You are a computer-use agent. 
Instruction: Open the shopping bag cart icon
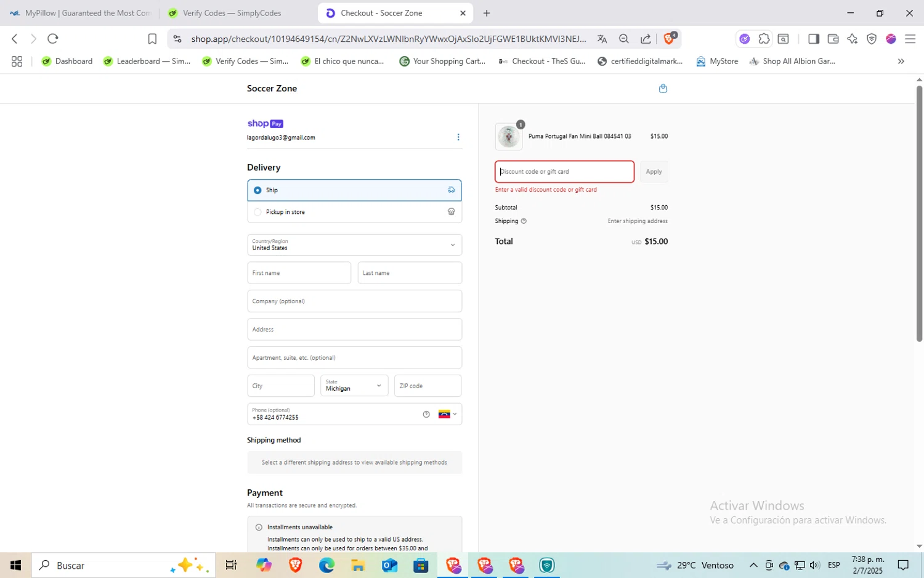coord(663,88)
